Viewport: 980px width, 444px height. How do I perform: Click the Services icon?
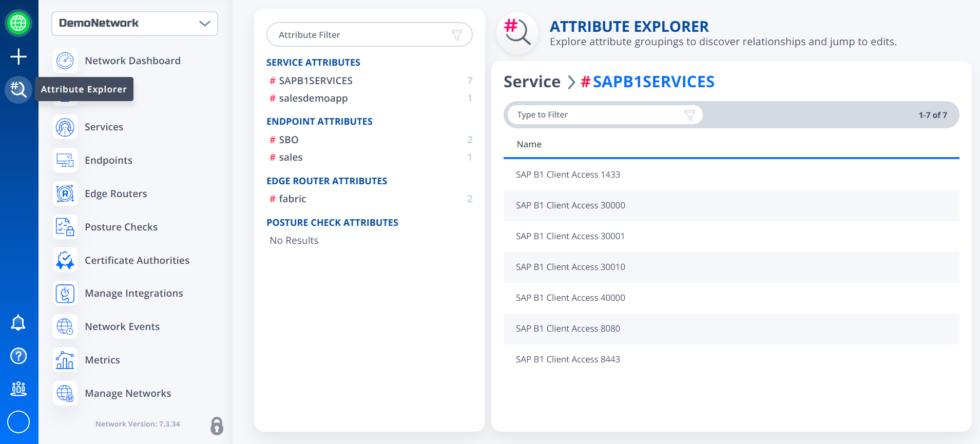[65, 127]
